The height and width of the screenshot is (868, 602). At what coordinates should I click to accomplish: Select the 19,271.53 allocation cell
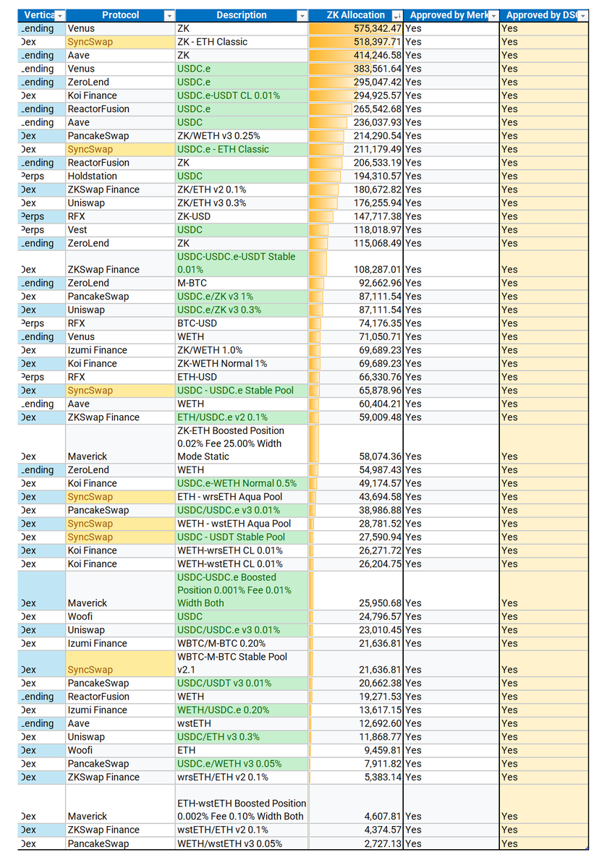(356, 697)
